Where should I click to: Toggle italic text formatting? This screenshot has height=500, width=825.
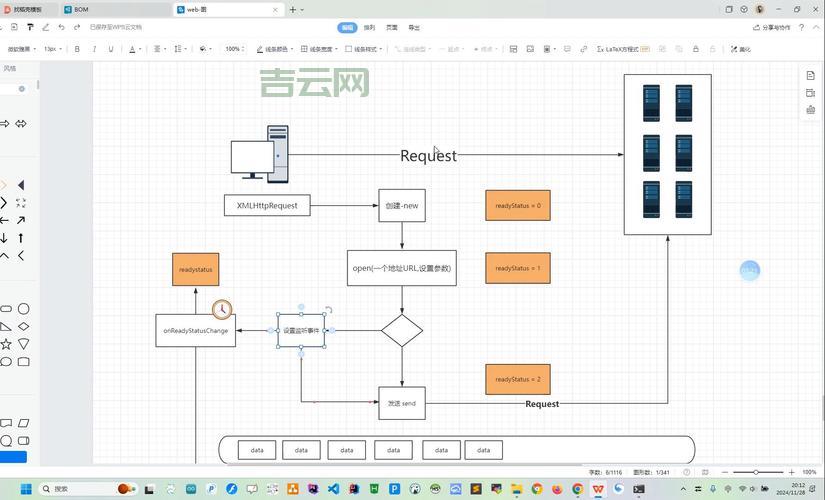click(x=94, y=48)
